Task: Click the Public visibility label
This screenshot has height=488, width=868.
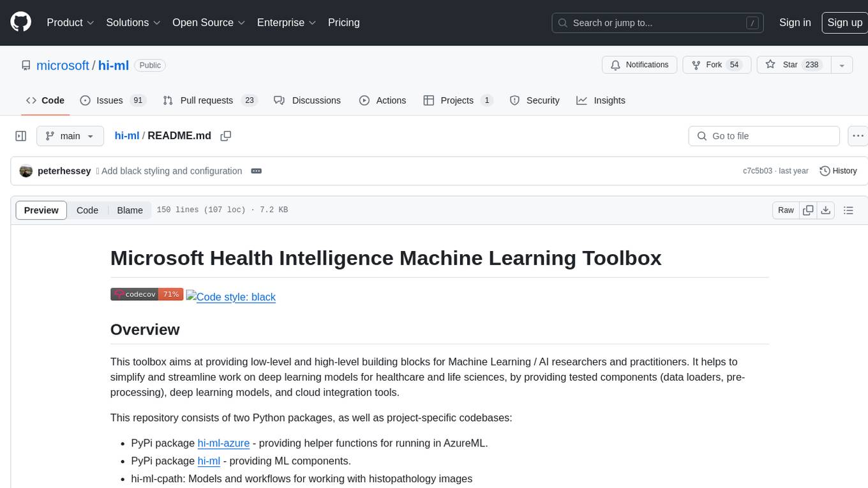Action: coord(150,65)
